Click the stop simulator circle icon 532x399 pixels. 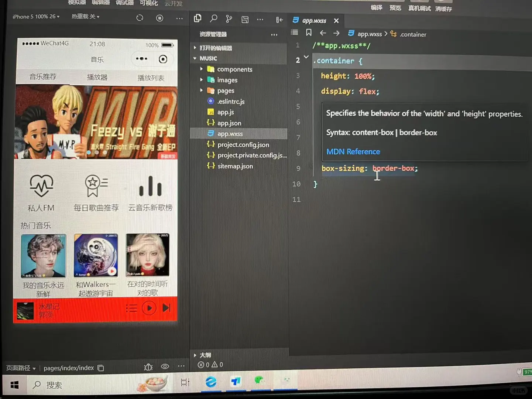159,18
